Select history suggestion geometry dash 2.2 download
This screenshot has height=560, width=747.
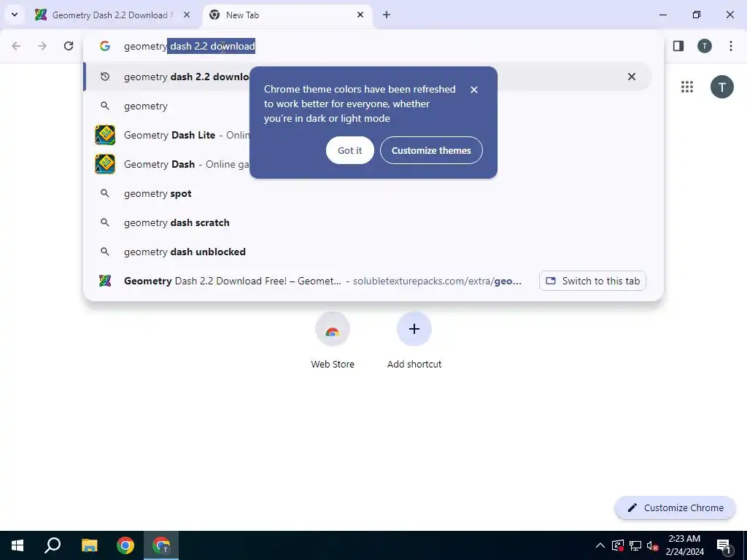coord(367,77)
